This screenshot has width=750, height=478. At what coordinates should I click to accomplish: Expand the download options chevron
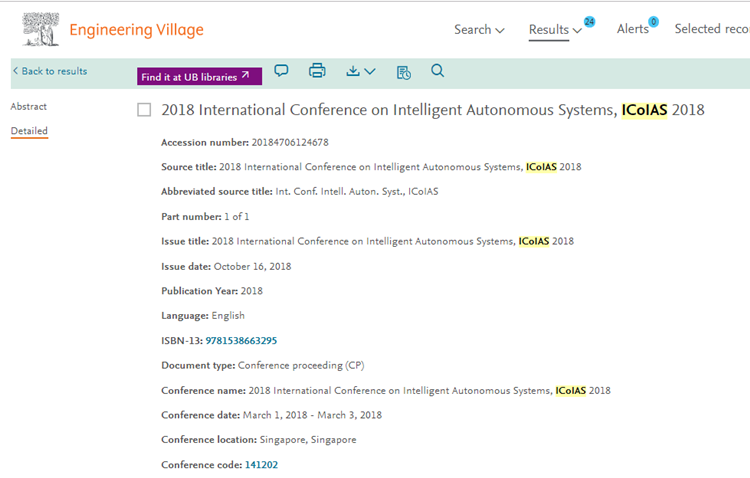370,71
